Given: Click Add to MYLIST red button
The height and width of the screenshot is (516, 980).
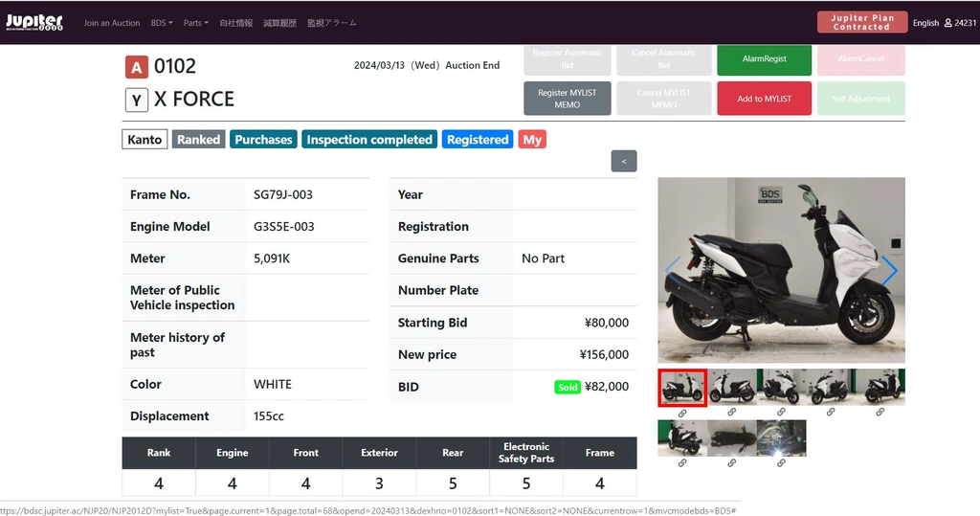Looking at the screenshot, I should 764,99.
